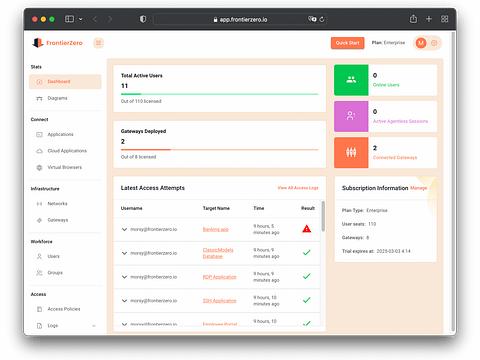Open the Networks icon in sidebar
Screen dimensions: 480x360
click(x=39, y=204)
